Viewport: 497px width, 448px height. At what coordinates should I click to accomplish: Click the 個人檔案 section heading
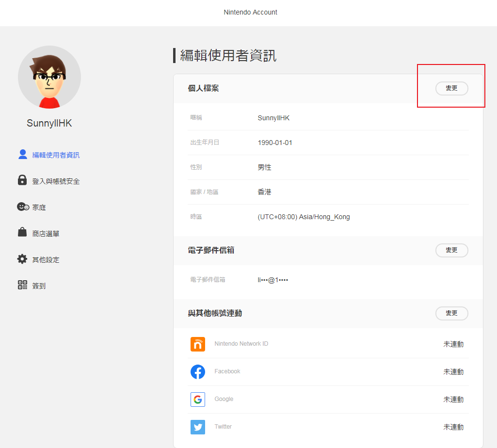coord(203,88)
